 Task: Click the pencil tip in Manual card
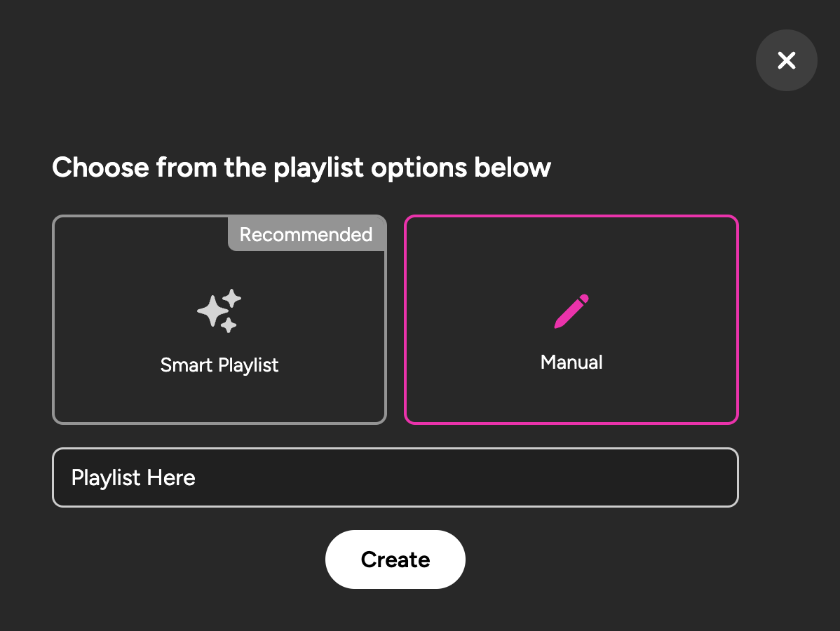pos(558,324)
